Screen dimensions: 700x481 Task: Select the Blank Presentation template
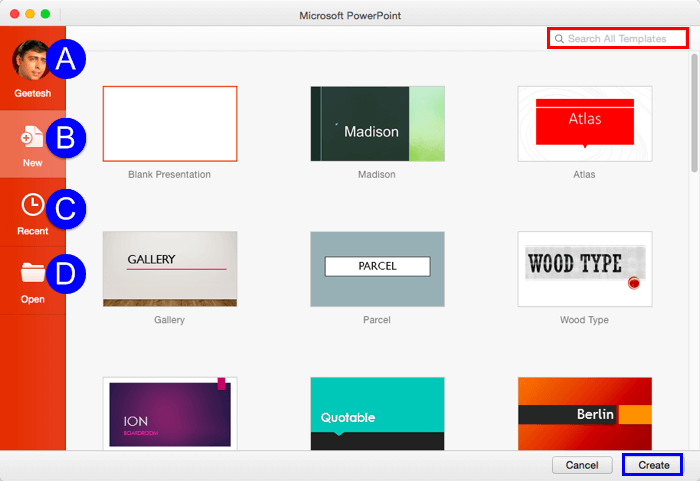tap(170, 123)
